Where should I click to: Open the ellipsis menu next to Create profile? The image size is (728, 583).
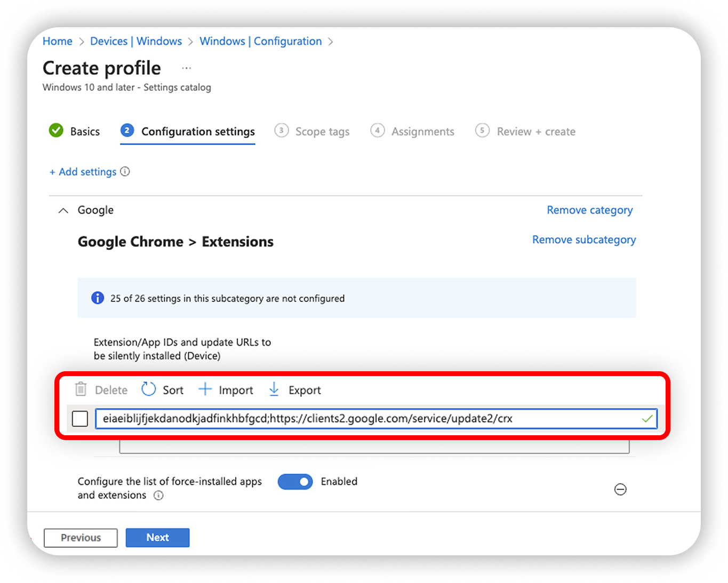[186, 68]
